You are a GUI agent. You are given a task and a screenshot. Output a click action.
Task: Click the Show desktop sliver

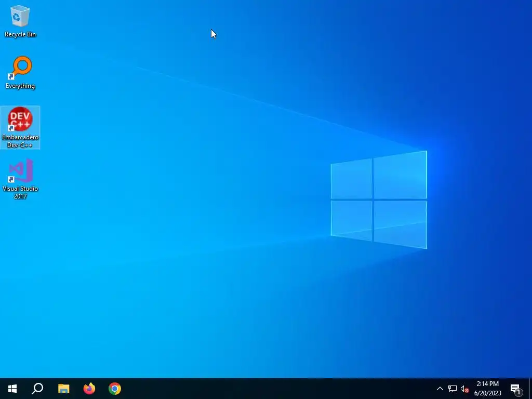(x=530, y=389)
